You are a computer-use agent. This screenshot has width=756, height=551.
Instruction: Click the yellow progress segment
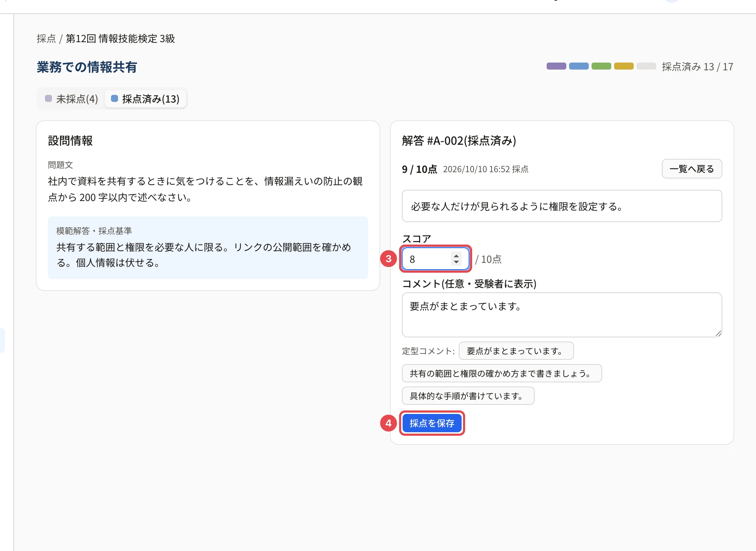(624, 66)
